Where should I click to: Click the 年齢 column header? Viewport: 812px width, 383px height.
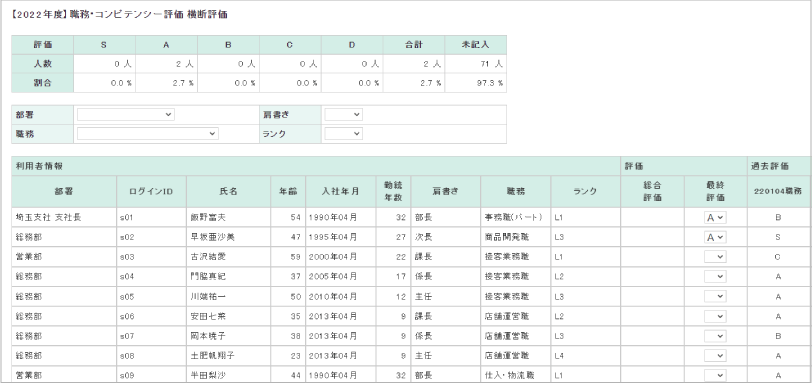[x=288, y=192]
